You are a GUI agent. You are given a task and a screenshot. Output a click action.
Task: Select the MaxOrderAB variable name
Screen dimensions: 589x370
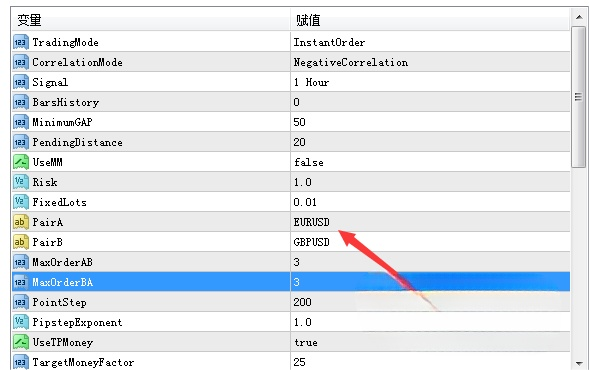point(62,262)
